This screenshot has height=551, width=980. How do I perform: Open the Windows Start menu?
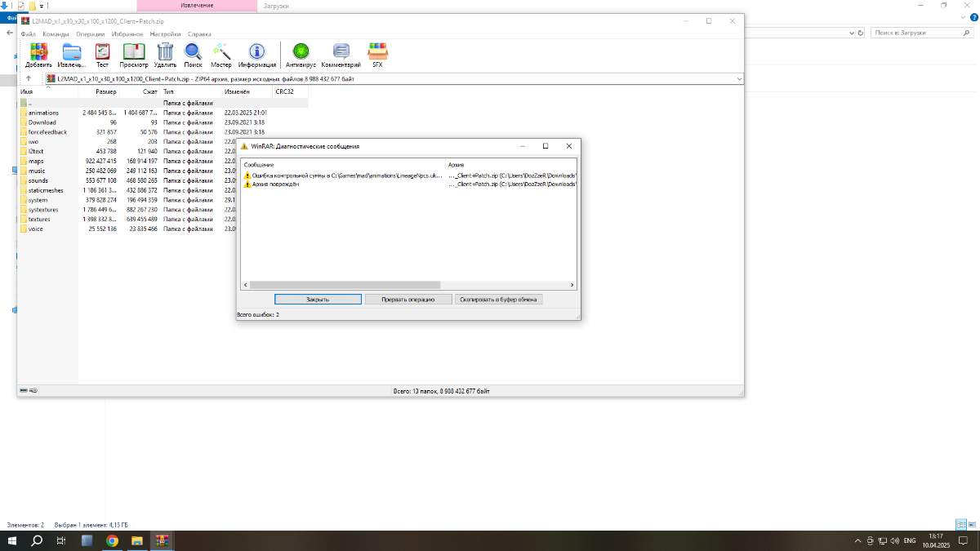[12, 540]
